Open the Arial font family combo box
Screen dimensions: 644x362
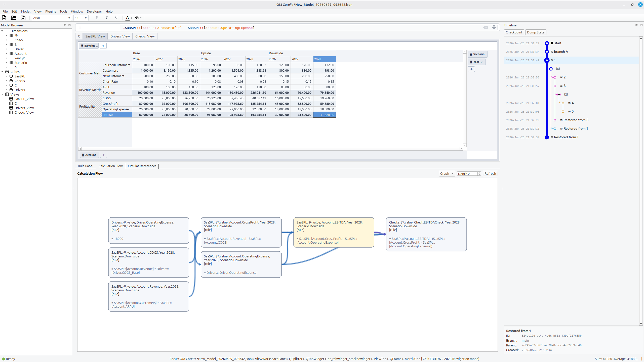coord(52,18)
